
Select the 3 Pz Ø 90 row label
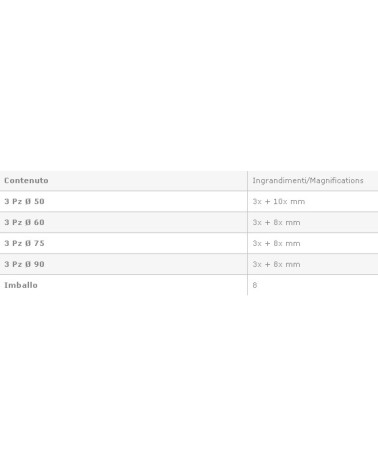pos(24,264)
